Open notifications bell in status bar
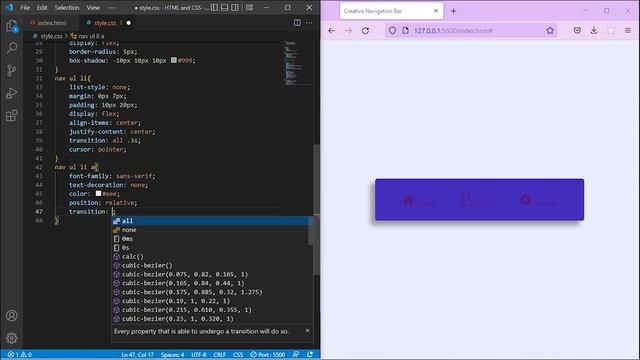Viewport: 640px width, 360px height. click(310, 355)
